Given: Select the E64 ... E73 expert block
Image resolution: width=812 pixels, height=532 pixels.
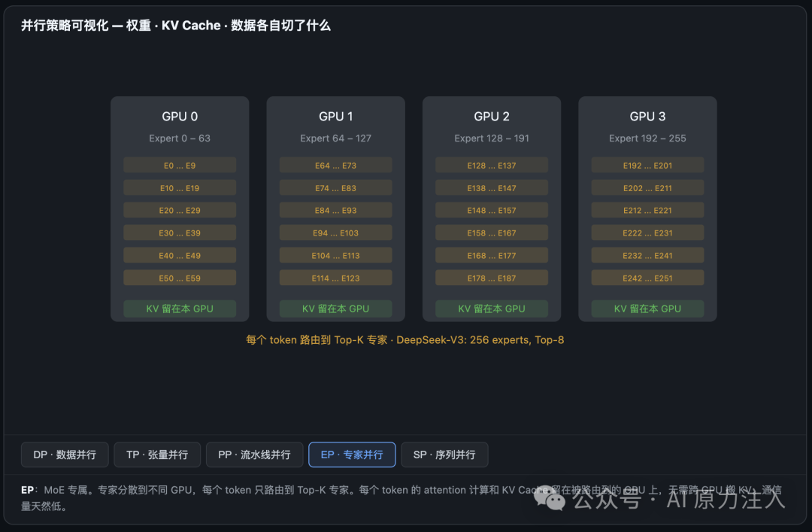Looking at the screenshot, I should (335, 166).
